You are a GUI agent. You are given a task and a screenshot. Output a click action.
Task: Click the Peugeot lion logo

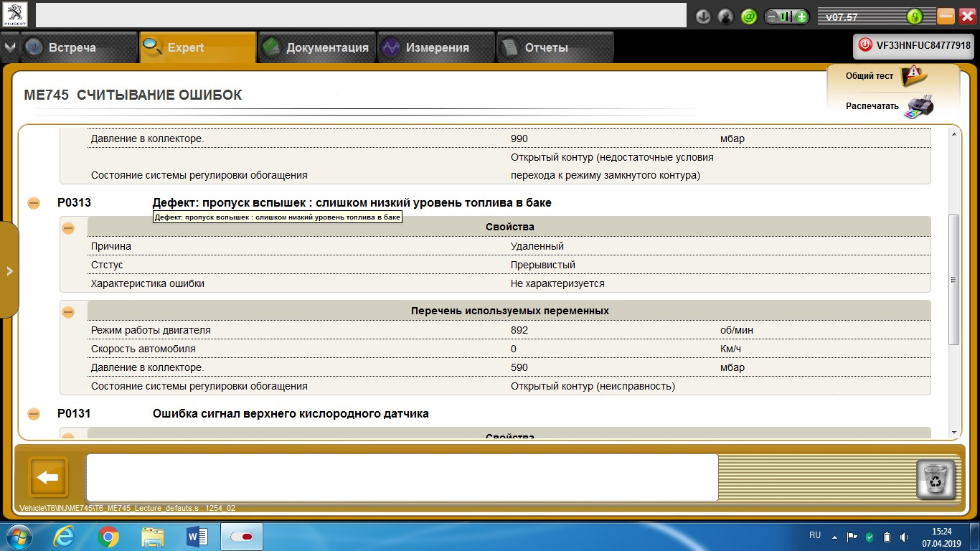click(x=14, y=15)
